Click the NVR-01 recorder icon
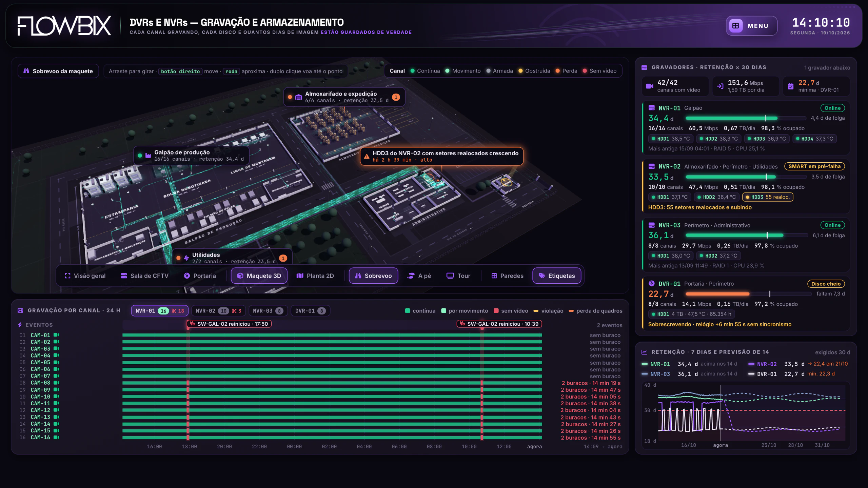 651,108
